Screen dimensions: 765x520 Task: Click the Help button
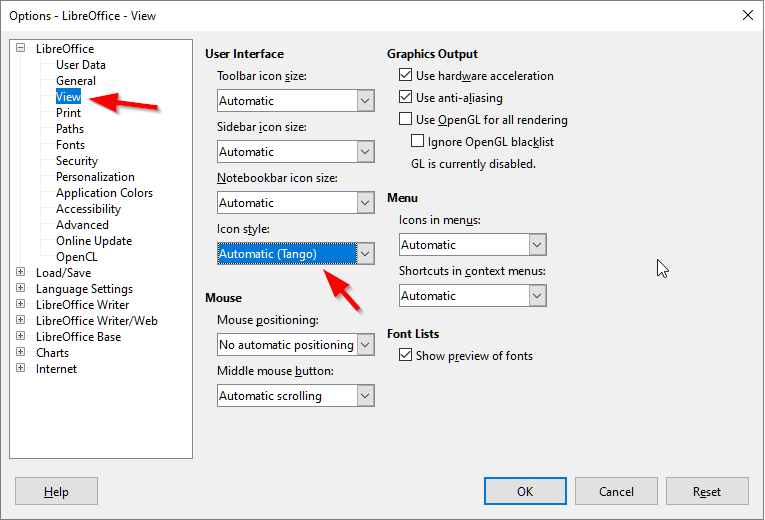point(56,491)
